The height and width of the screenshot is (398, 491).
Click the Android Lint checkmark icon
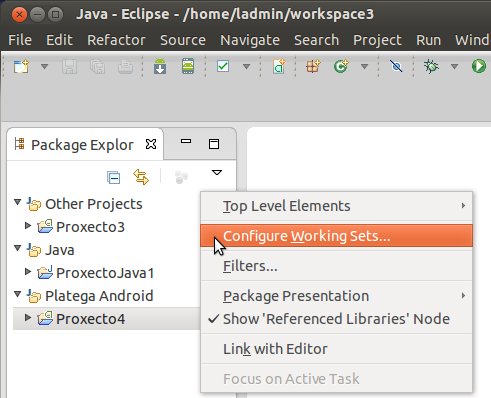(x=223, y=66)
